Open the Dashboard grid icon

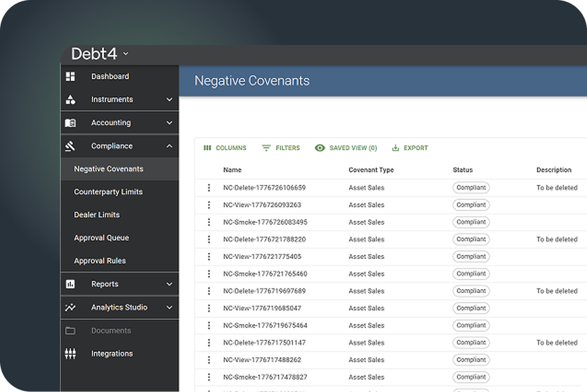[x=70, y=76]
